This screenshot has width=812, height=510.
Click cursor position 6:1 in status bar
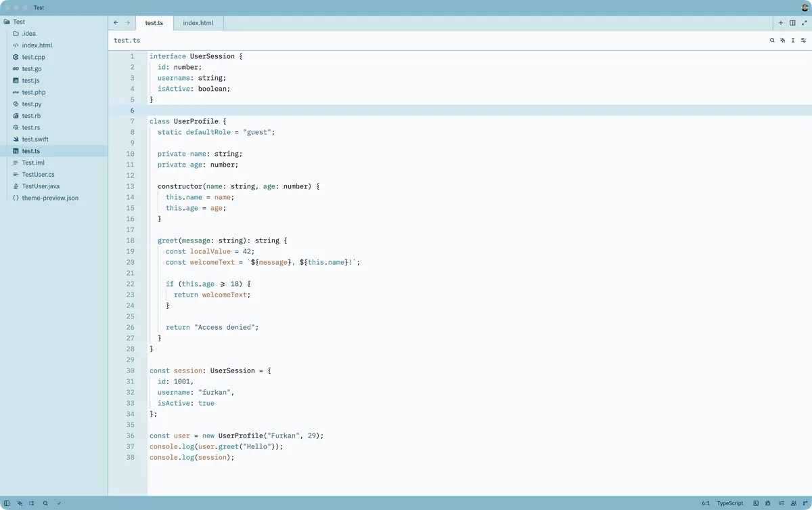[x=706, y=503]
